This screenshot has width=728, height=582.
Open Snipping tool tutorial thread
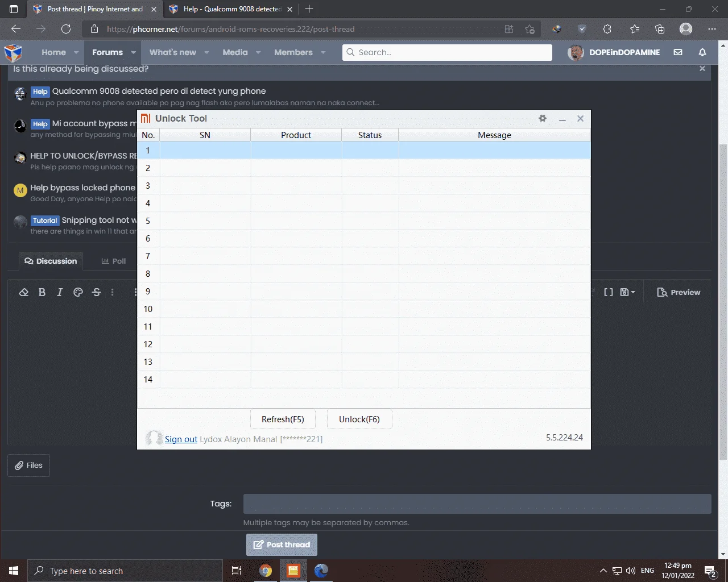coord(99,220)
